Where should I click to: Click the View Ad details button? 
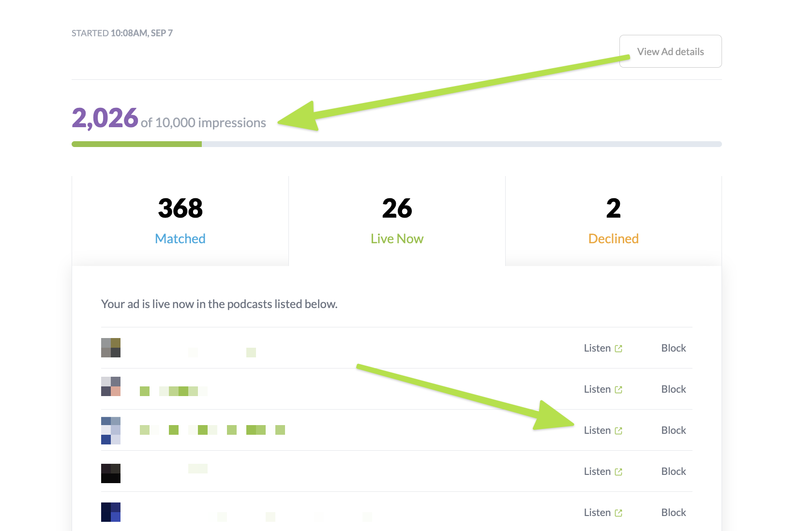click(x=670, y=51)
